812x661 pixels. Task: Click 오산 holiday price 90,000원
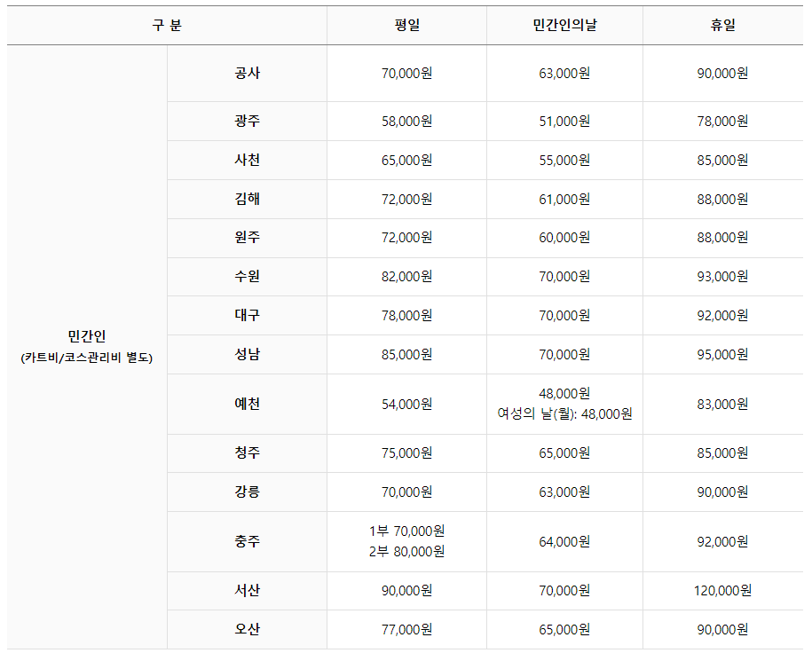pyautogui.click(x=723, y=630)
